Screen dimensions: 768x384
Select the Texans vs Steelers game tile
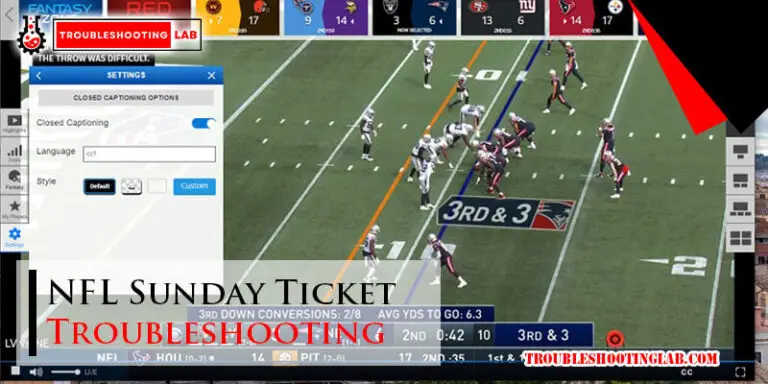(x=591, y=17)
